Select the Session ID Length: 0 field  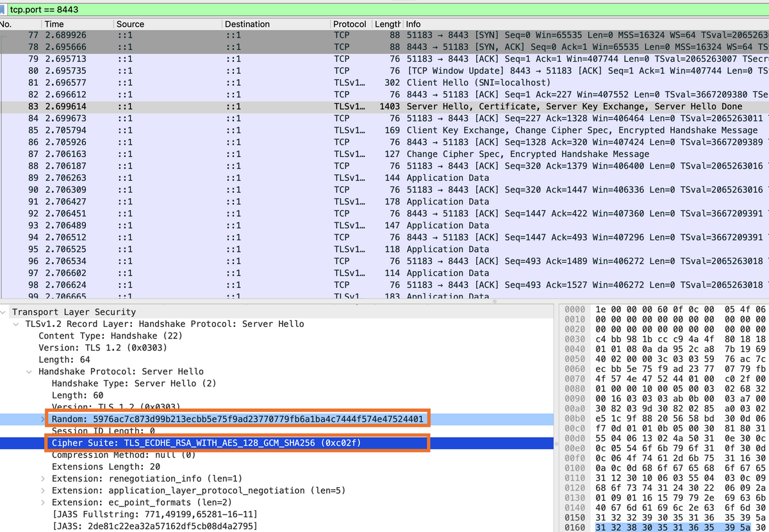103,431
